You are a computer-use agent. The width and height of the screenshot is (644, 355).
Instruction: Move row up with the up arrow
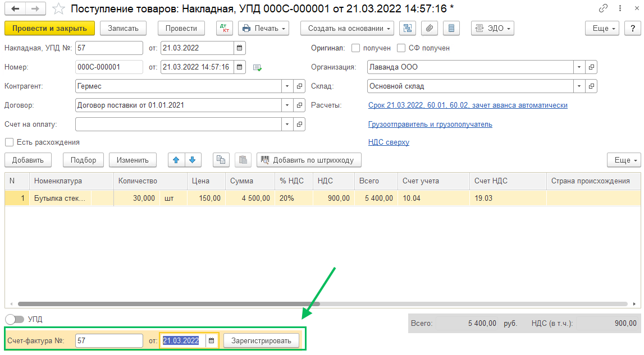click(x=176, y=160)
